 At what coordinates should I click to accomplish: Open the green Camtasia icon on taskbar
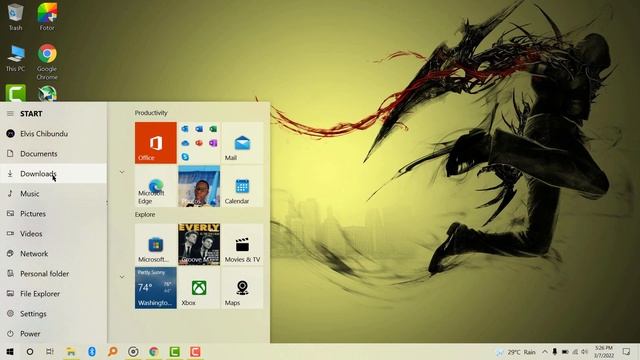click(175, 351)
